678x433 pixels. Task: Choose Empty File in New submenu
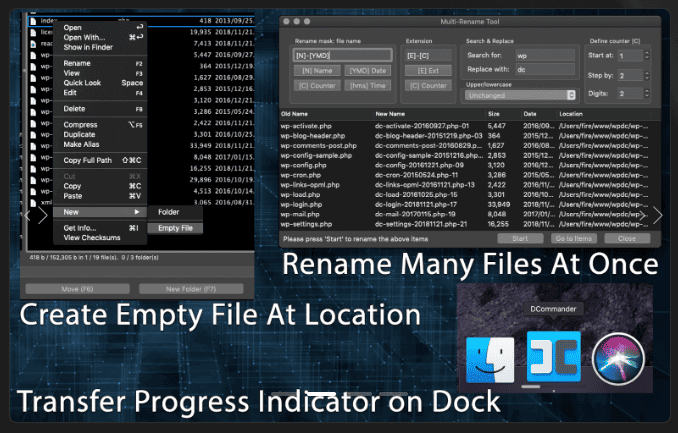(x=175, y=228)
